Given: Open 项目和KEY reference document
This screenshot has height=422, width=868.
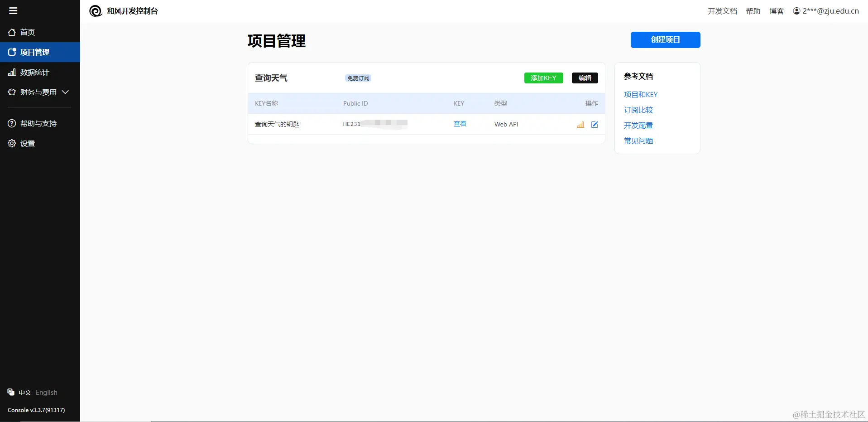Looking at the screenshot, I should point(641,95).
